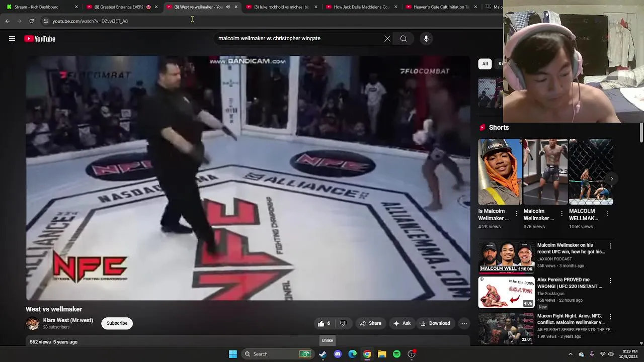644x362 pixels.
Task: Open Spotify from the taskbar
Action: click(397, 354)
